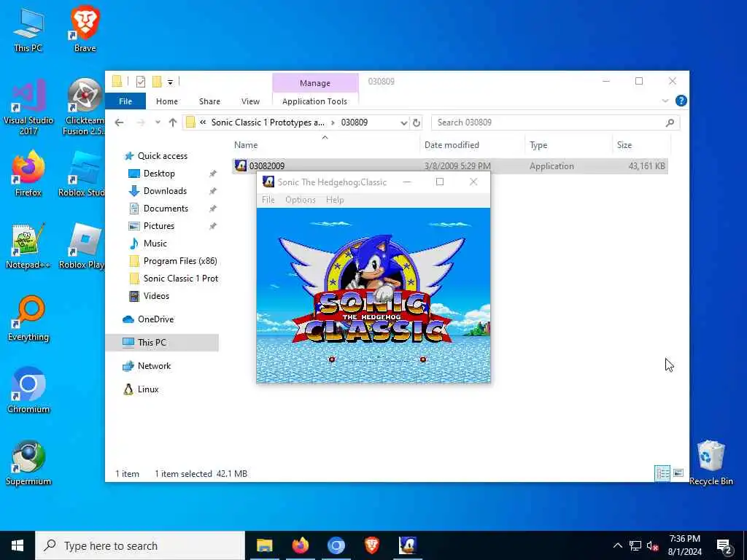The height and width of the screenshot is (560, 747).
Task: Click the Search 030809 field
Action: [x=555, y=122]
